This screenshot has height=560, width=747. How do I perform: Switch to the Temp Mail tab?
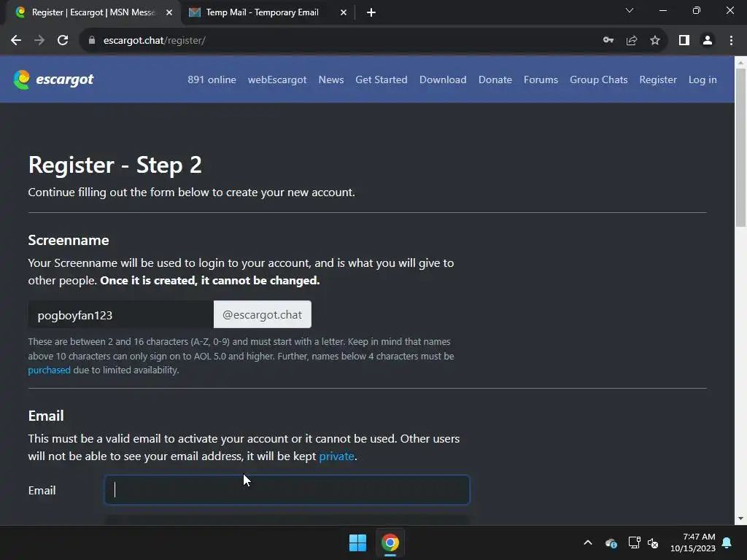[x=262, y=12]
